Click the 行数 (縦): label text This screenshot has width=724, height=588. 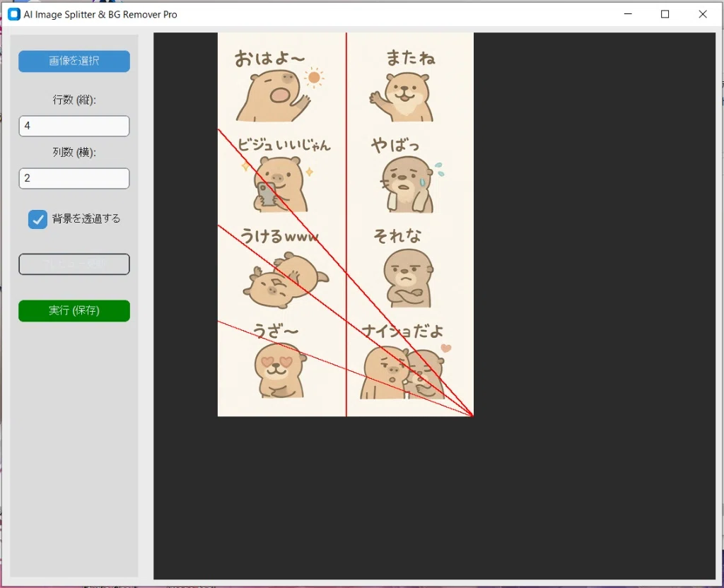(x=74, y=100)
